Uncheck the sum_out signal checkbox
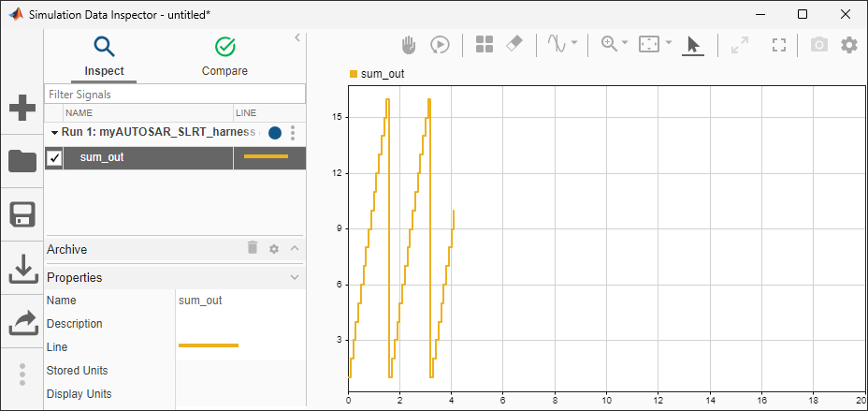The height and width of the screenshot is (411, 868). [54, 157]
